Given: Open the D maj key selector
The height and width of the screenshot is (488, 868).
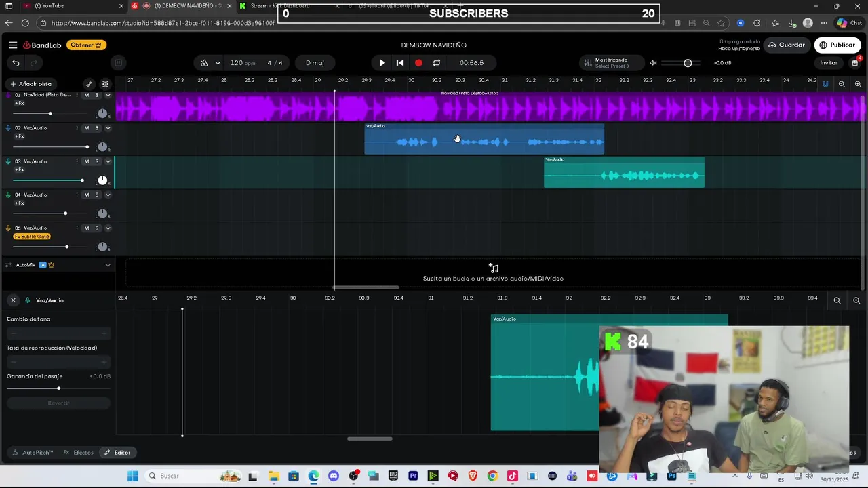Looking at the screenshot, I should point(315,63).
